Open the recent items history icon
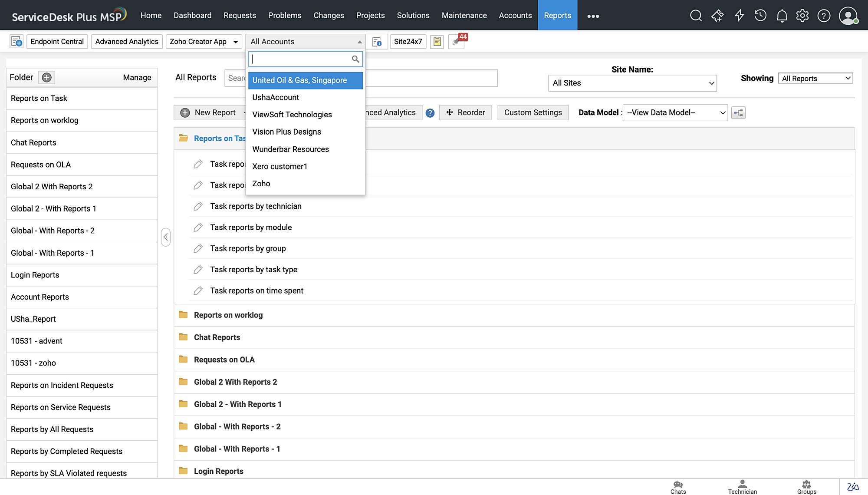 [x=760, y=16]
